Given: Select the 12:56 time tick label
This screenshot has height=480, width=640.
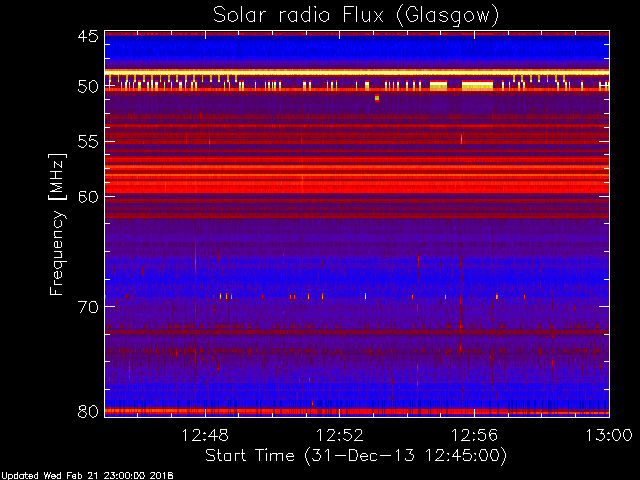Looking at the screenshot, I should pyautogui.click(x=475, y=435).
